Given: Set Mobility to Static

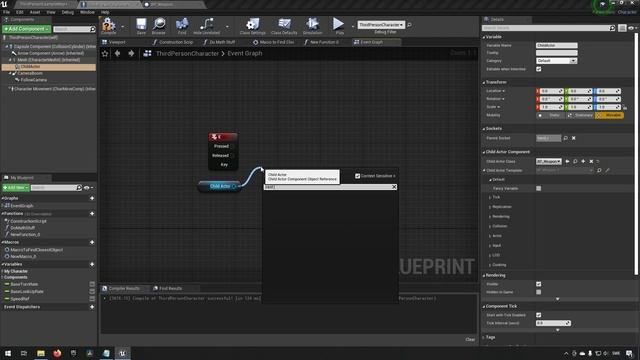Looking at the screenshot, I should [551, 116].
